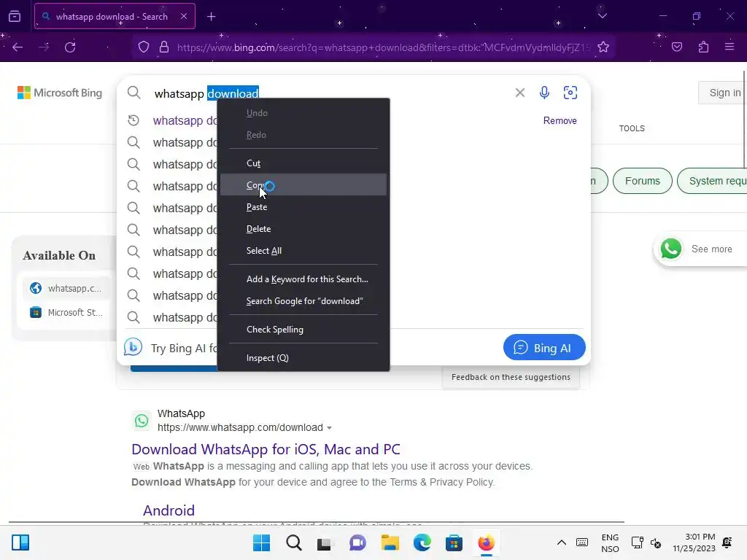
Task: Click Feedback on these suggestions
Action: (511, 377)
